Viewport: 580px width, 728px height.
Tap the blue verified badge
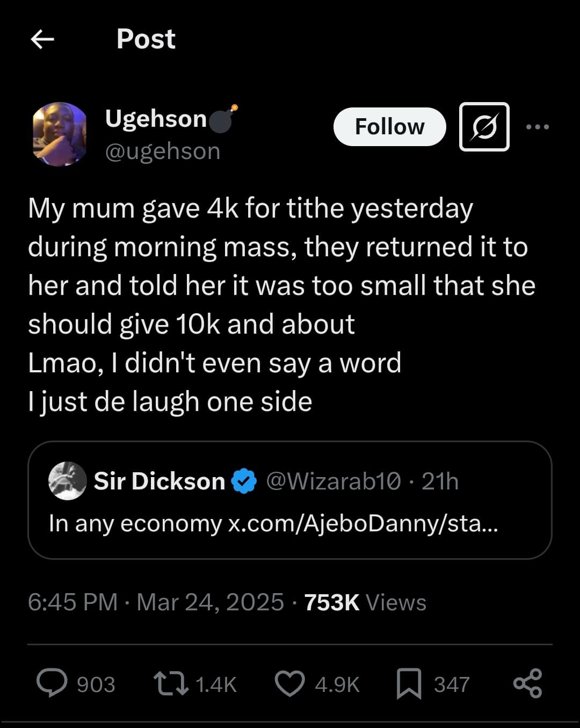(x=244, y=481)
